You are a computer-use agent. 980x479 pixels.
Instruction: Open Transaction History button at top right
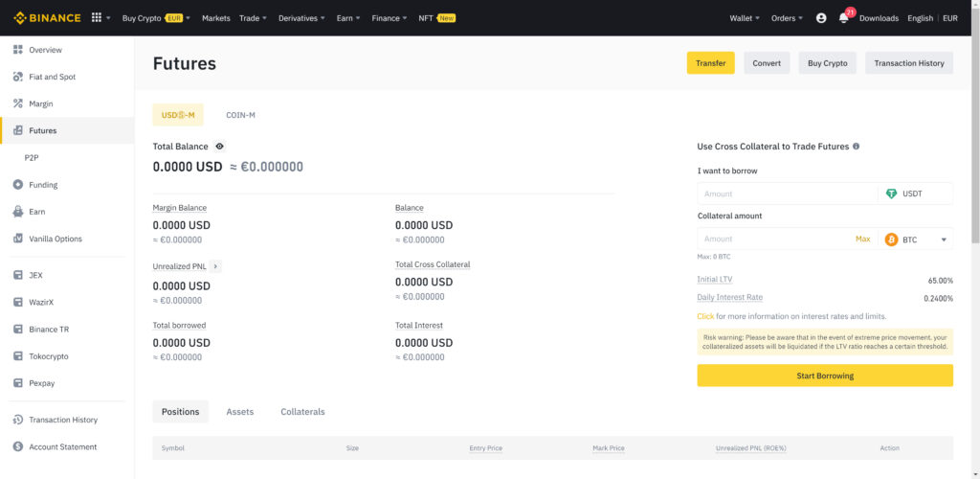[909, 63]
